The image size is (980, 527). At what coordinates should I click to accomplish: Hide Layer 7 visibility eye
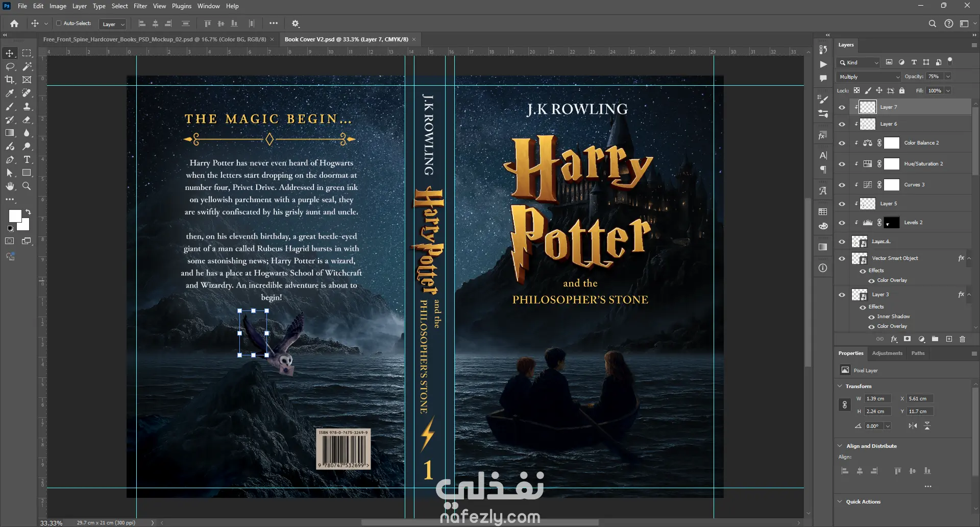coord(842,107)
